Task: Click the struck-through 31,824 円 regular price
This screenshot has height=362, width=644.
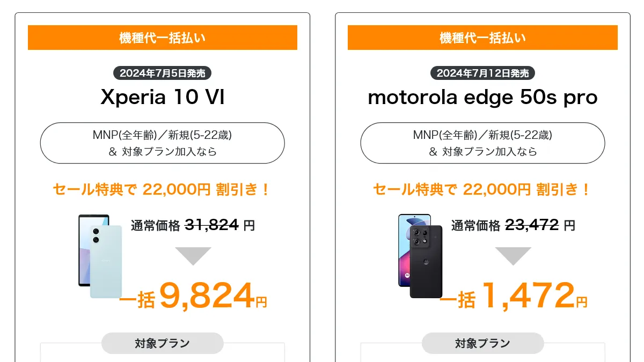Action: coord(219,225)
